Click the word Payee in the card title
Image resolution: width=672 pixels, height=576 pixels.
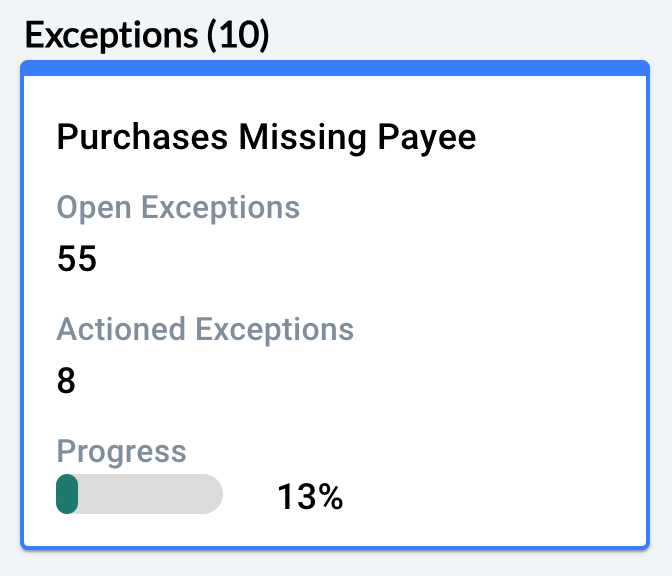coord(430,137)
